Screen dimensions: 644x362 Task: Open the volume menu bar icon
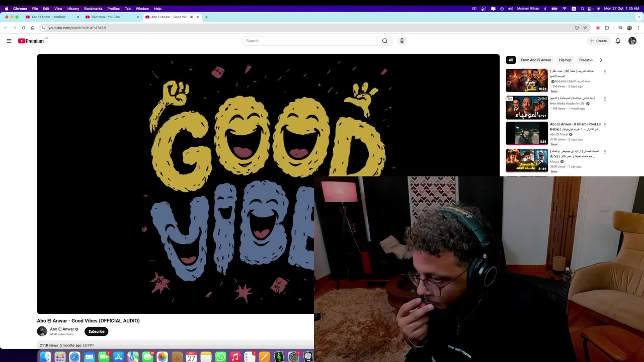pos(511,9)
